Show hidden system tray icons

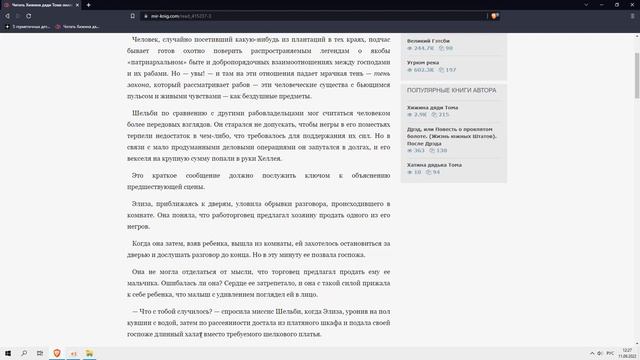click(x=592, y=353)
